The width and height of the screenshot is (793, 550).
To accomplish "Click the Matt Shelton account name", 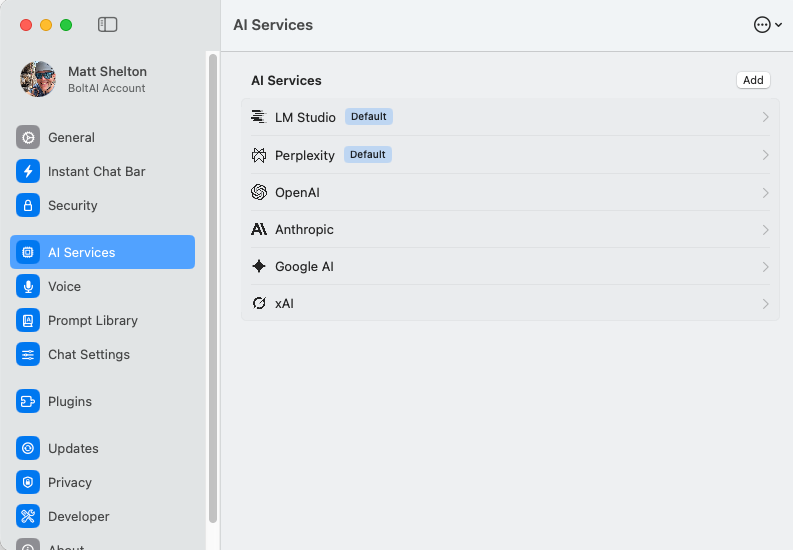I will click(108, 71).
